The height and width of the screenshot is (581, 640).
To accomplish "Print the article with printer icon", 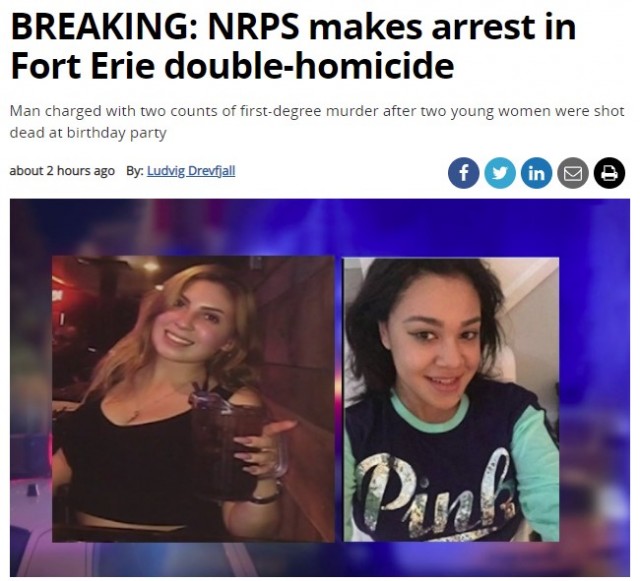I will click(x=609, y=173).
